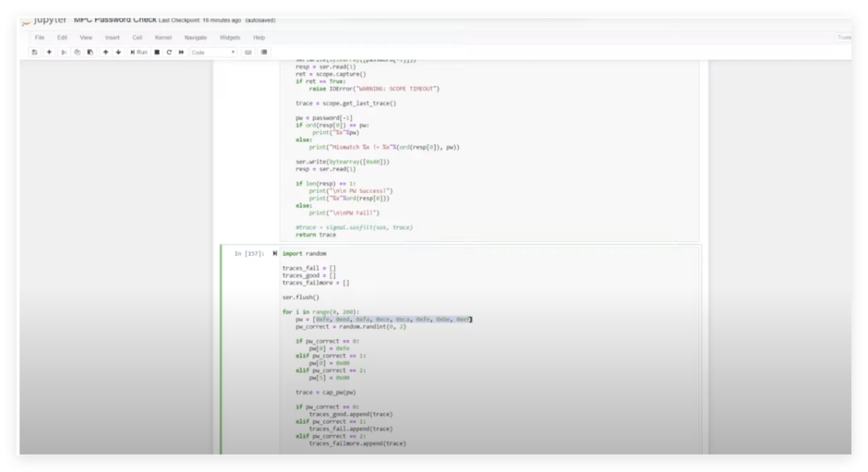This screenshot has width=868, height=472.
Task: Click the save and checkpoint icon
Action: tap(35, 52)
